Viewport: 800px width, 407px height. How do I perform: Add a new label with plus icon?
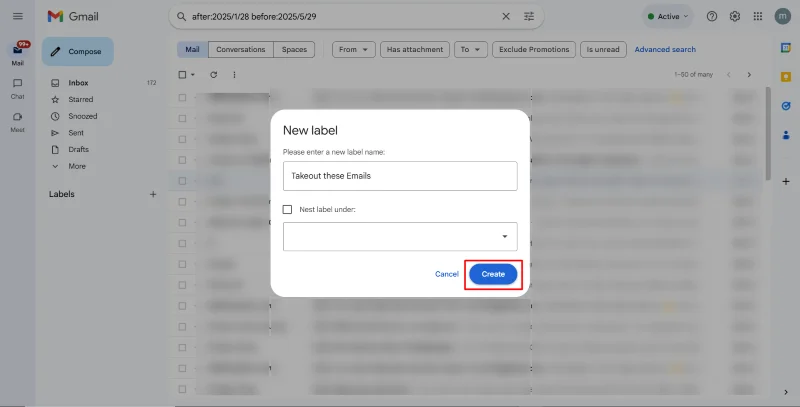point(153,194)
